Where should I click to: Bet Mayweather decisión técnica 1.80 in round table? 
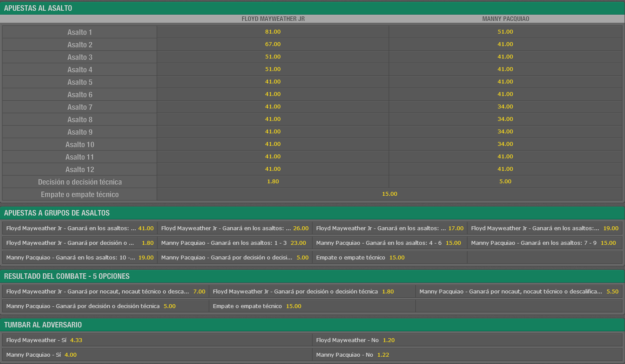tap(273, 182)
